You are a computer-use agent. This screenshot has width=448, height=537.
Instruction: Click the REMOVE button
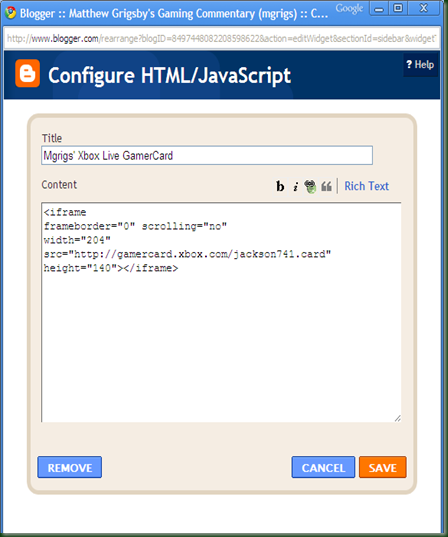[70, 467]
